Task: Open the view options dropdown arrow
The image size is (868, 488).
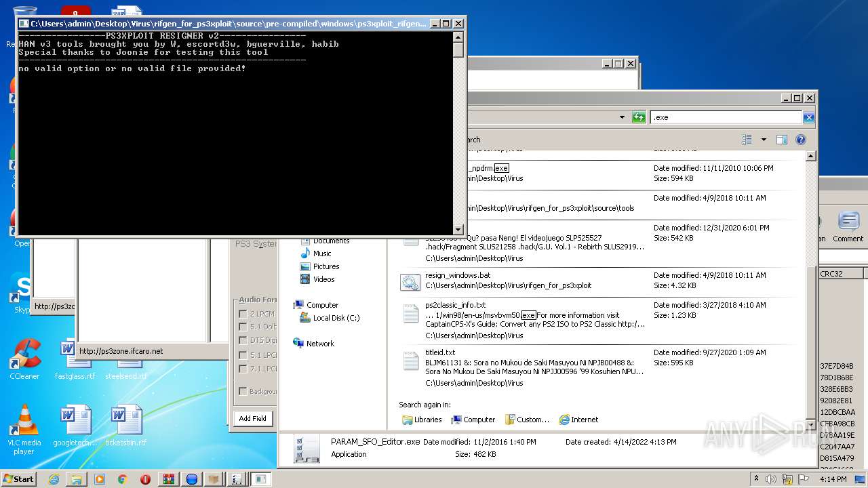Action: (x=764, y=140)
